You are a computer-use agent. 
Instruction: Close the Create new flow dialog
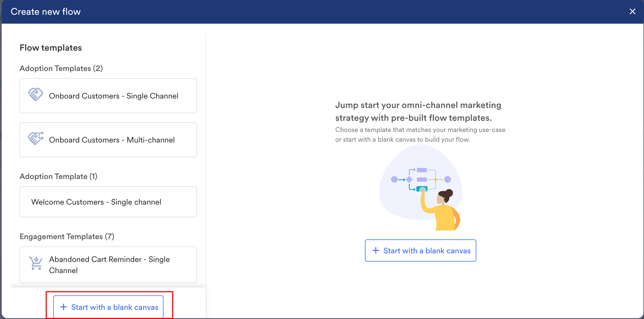pyautogui.click(x=632, y=11)
